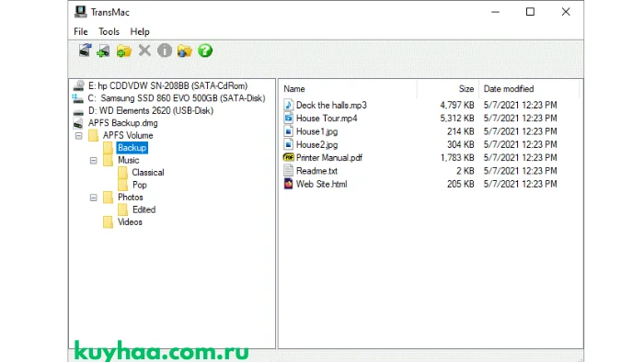Click the folder options toolbar icon

pos(185,51)
